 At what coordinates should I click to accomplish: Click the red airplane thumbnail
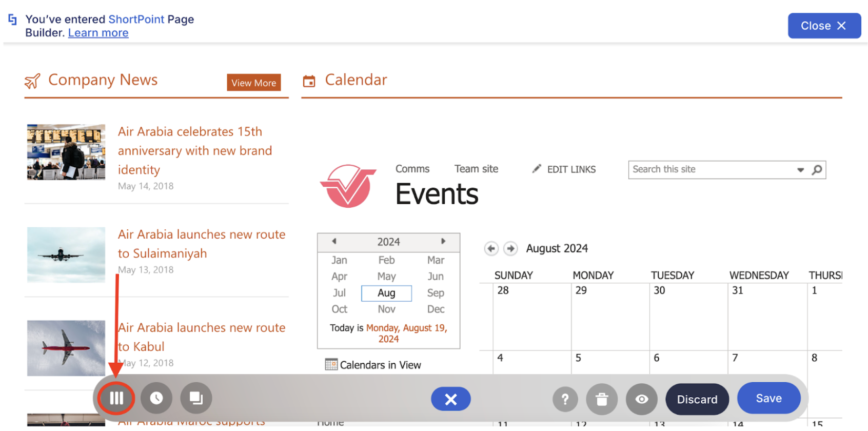[66, 348]
